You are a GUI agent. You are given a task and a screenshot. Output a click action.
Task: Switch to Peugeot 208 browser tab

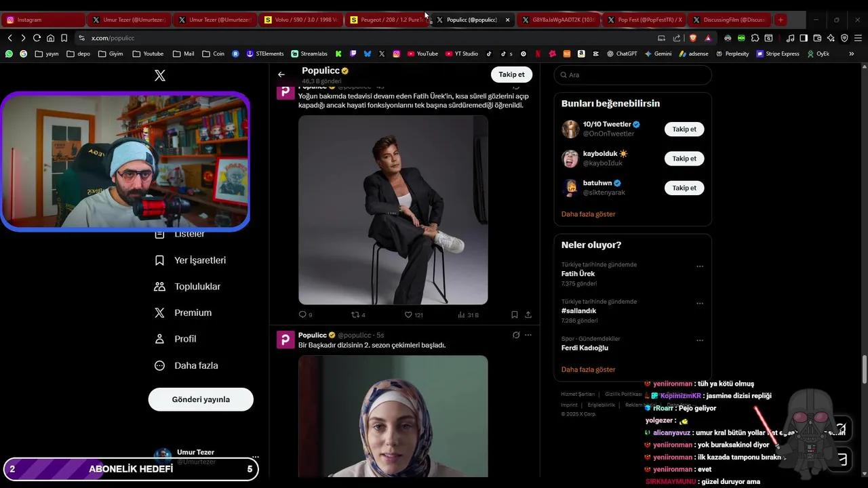click(x=387, y=20)
